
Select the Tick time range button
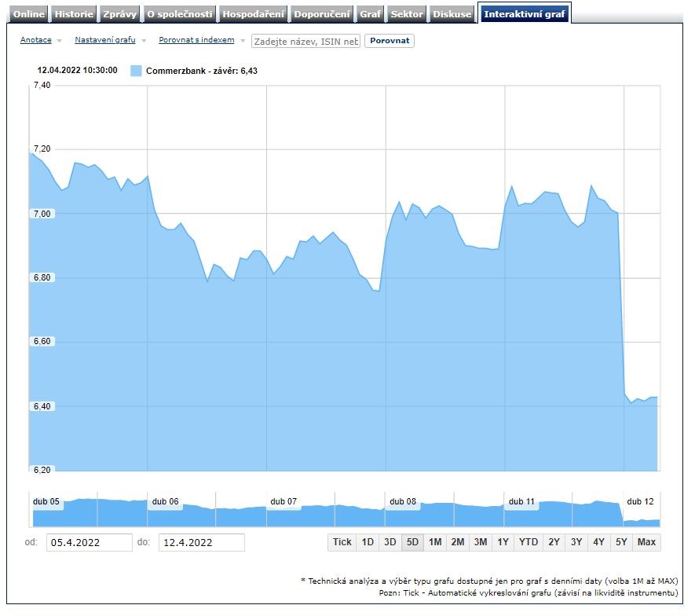click(x=342, y=542)
